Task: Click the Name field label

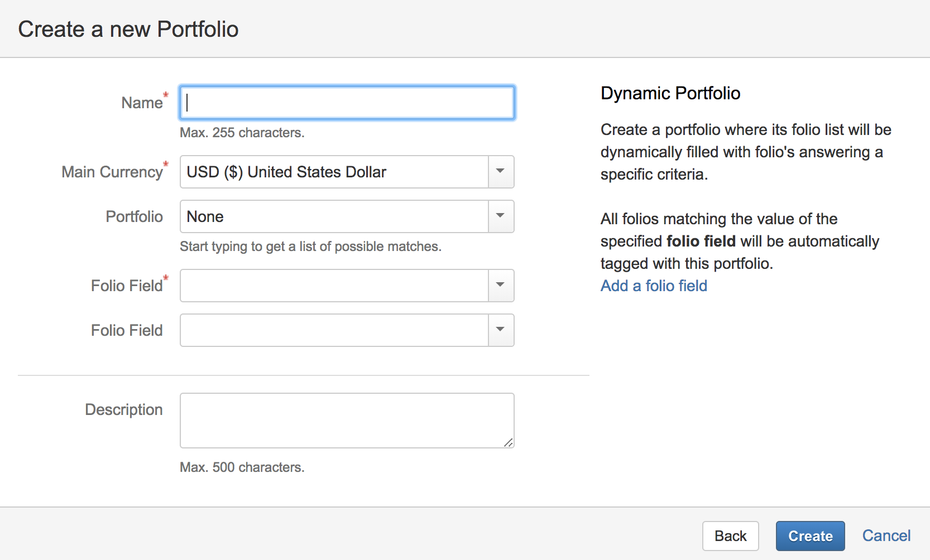Action: [142, 103]
